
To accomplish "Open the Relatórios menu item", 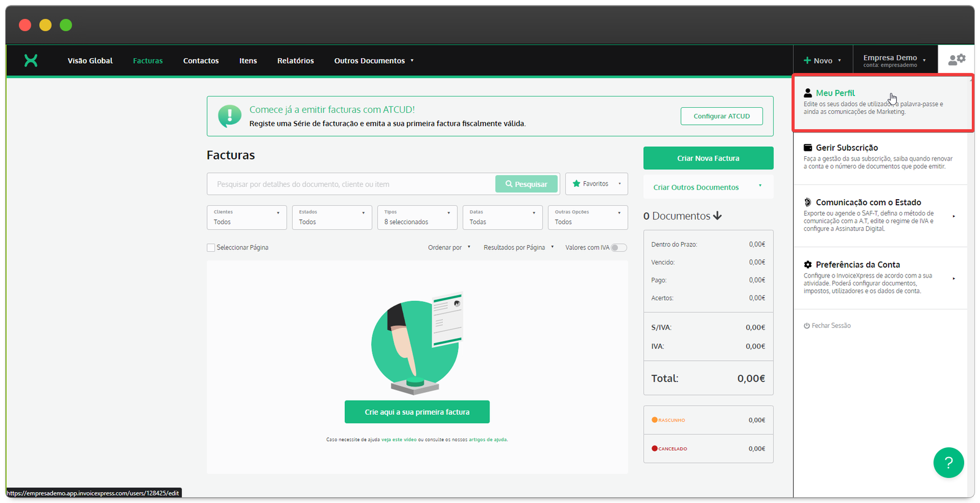I will pyautogui.click(x=295, y=61).
